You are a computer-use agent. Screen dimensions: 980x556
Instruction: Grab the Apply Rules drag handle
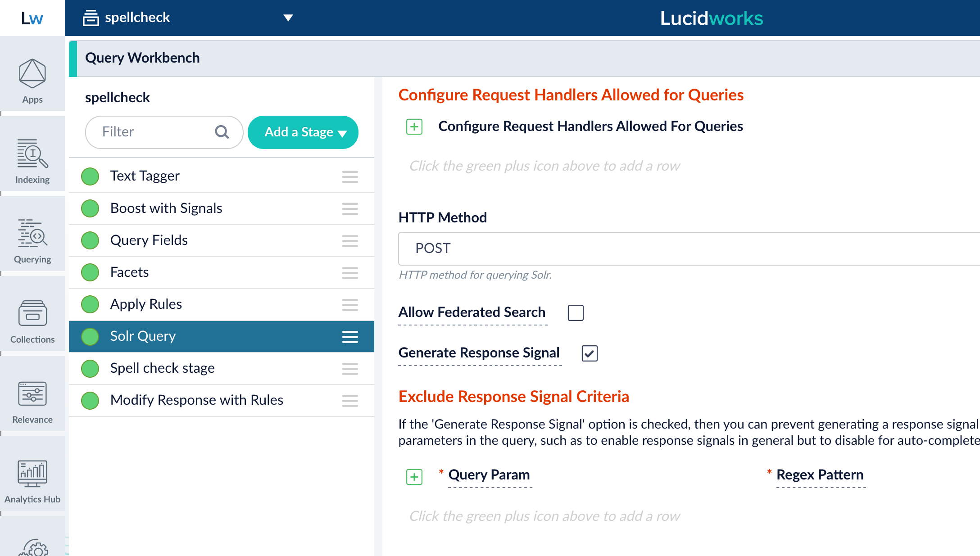(x=350, y=304)
